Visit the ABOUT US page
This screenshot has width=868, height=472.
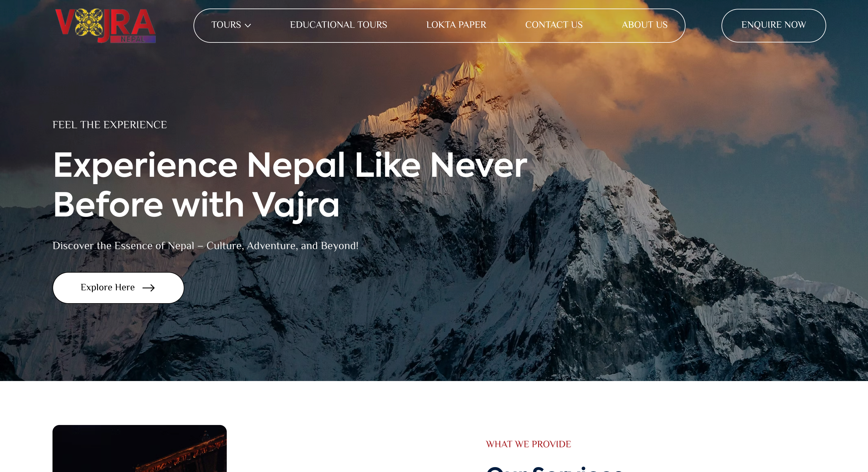[644, 25]
